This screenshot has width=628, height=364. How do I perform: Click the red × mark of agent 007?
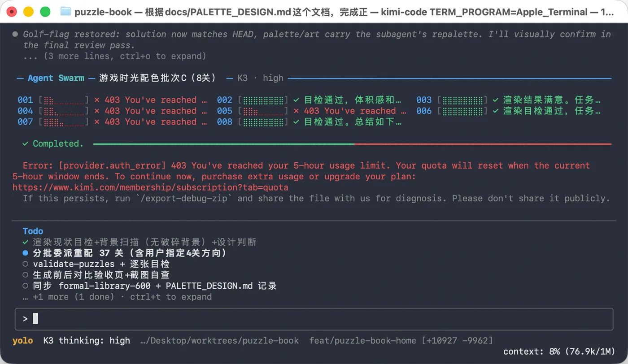[97, 121]
